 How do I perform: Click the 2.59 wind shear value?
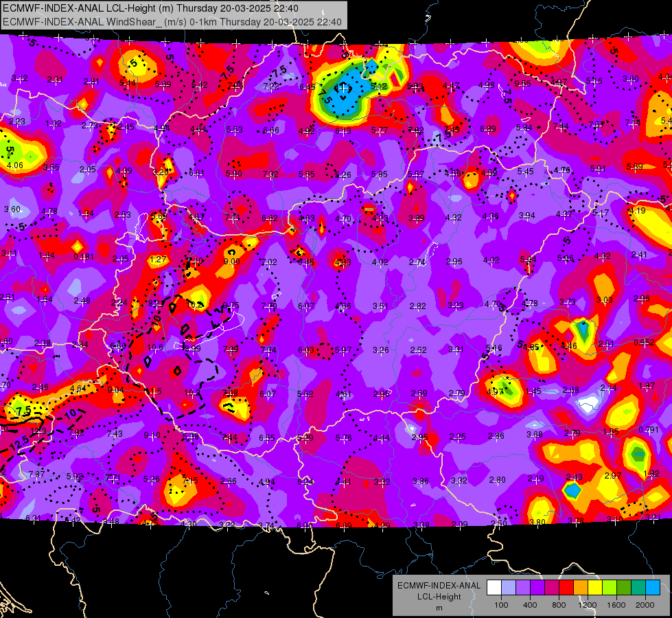[x=419, y=393]
